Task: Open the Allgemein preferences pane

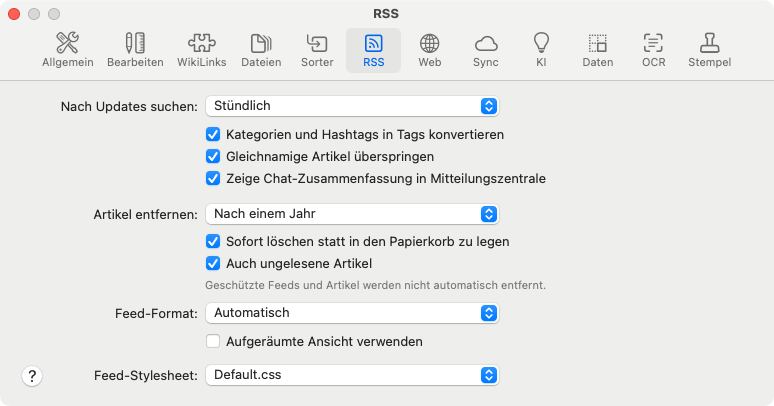Action: [68, 50]
